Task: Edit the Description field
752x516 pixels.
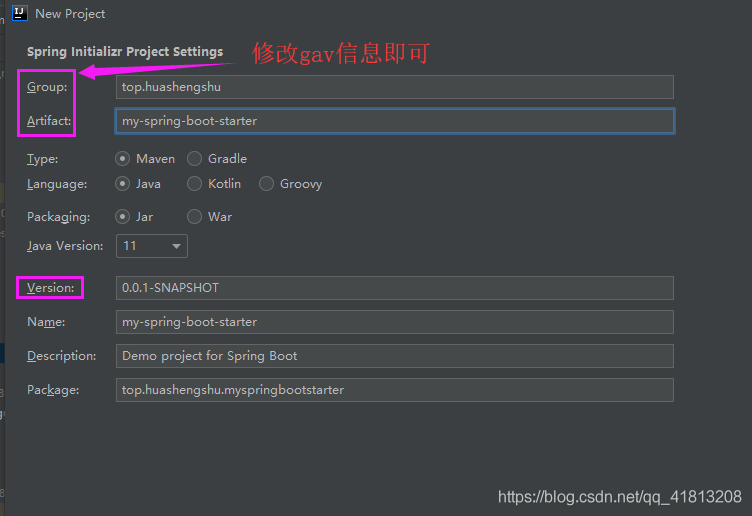Action: pos(395,356)
